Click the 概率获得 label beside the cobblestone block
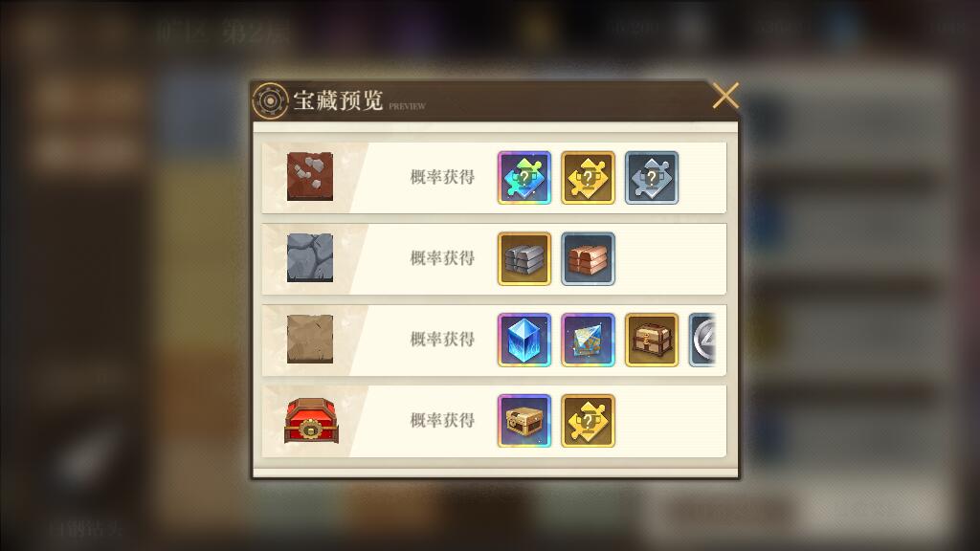The width and height of the screenshot is (980, 551). coord(442,258)
